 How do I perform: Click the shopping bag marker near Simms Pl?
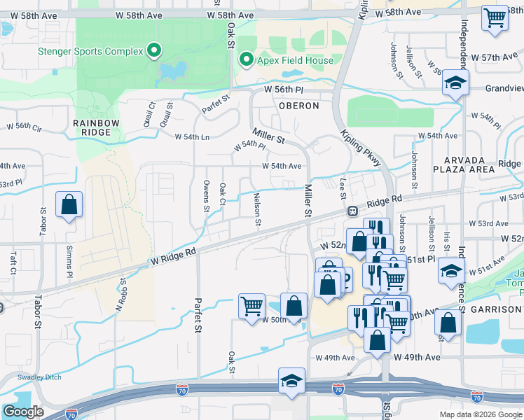69,206
